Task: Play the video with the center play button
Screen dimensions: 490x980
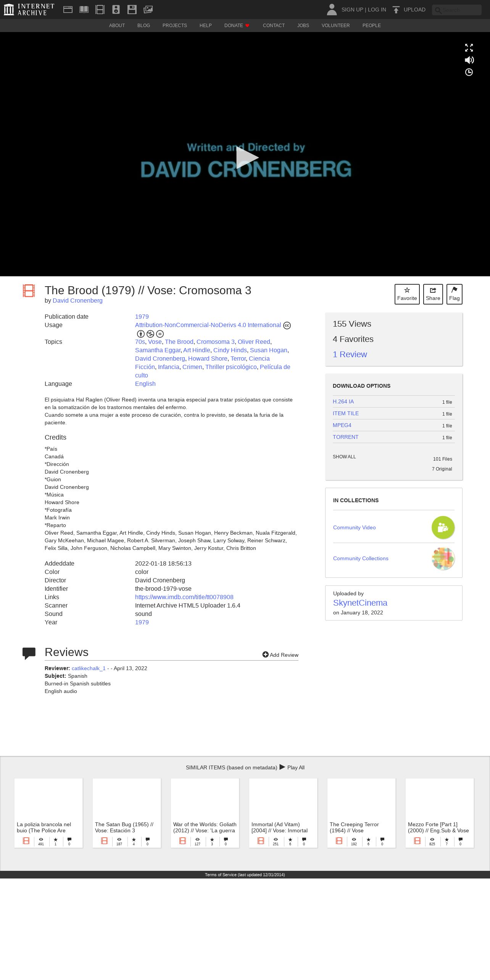Action: 247,158
